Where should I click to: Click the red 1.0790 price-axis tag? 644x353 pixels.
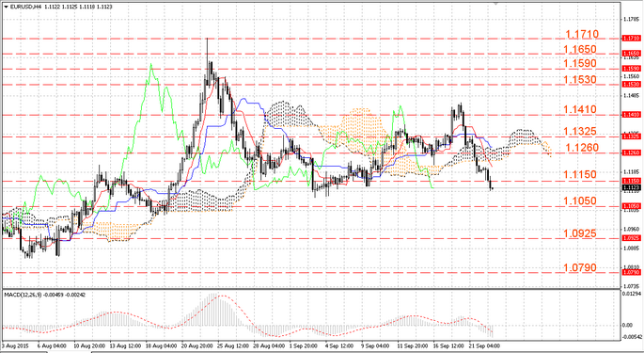coord(631,272)
